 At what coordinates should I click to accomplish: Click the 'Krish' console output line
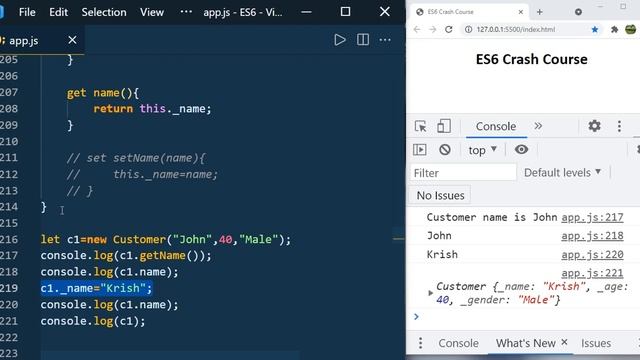click(442, 255)
